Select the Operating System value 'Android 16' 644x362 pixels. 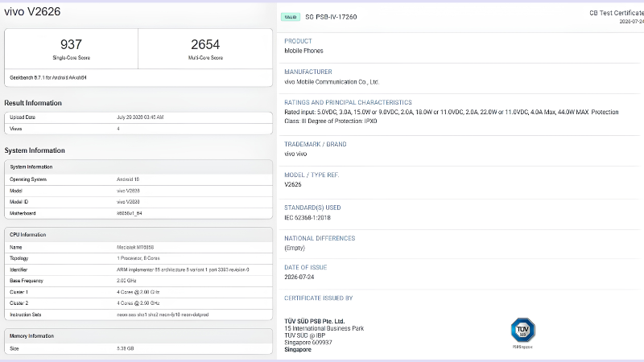point(128,179)
